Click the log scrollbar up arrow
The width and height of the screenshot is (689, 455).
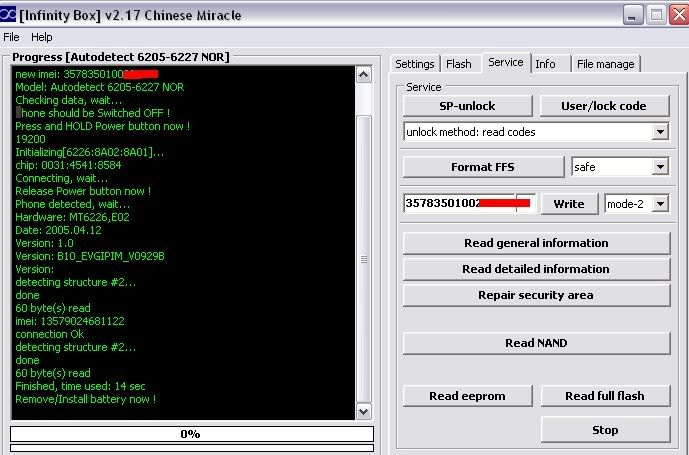pos(363,75)
